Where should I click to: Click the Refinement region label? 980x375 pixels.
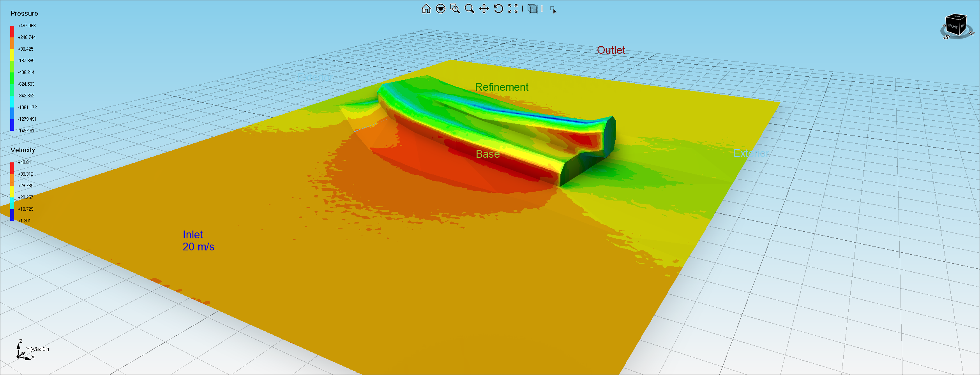click(501, 87)
